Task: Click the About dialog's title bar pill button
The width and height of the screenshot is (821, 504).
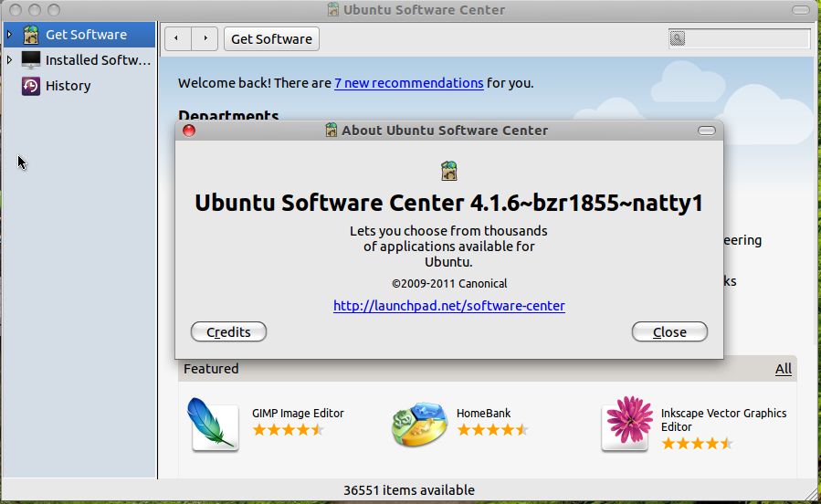Action: (x=707, y=131)
